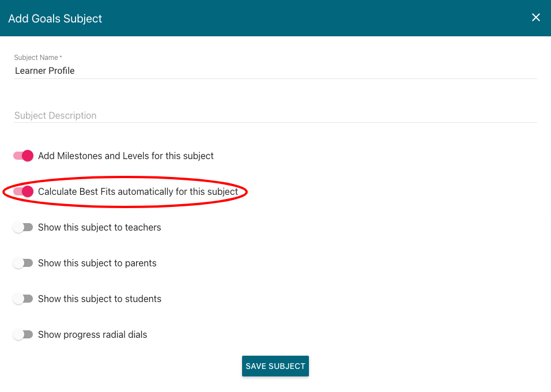Click the 'Show progress radial dials' label

[92, 334]
